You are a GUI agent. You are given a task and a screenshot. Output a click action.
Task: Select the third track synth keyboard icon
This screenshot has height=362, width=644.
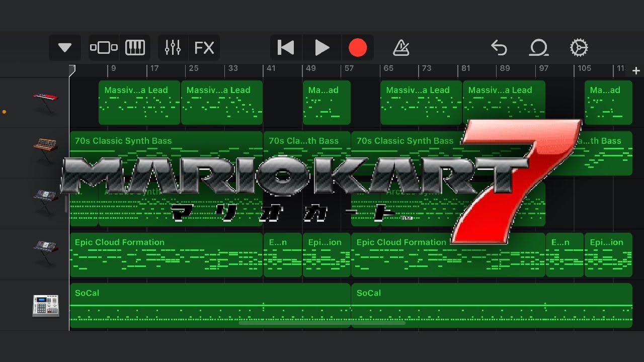[45, 203]
